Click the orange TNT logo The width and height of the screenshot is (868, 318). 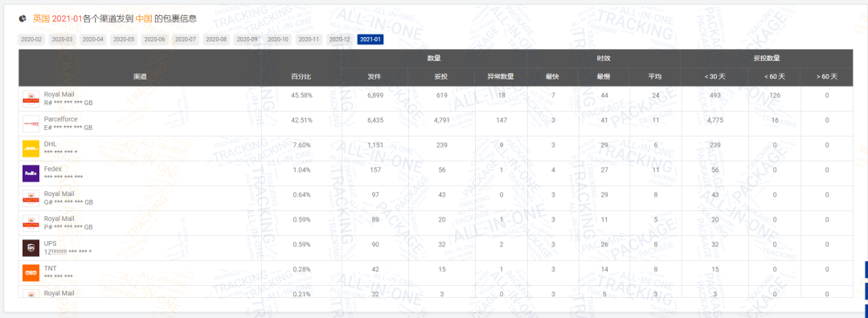pyautogui.click(x=31, y=273)
